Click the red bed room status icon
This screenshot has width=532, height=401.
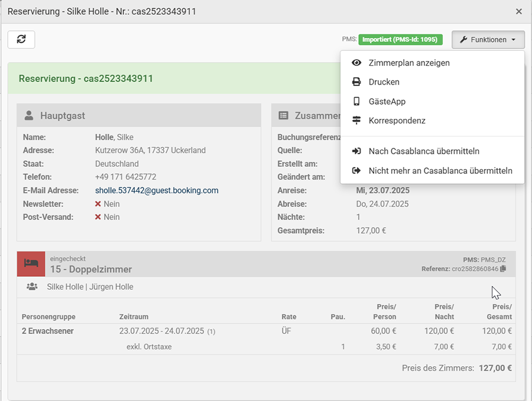click(31, 264)
